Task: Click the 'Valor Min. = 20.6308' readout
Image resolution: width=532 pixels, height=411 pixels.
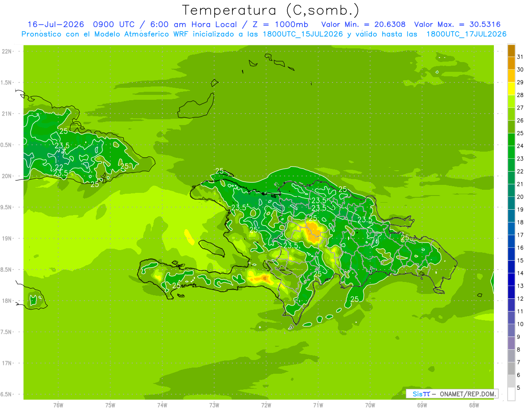Action: coord(364,24)
